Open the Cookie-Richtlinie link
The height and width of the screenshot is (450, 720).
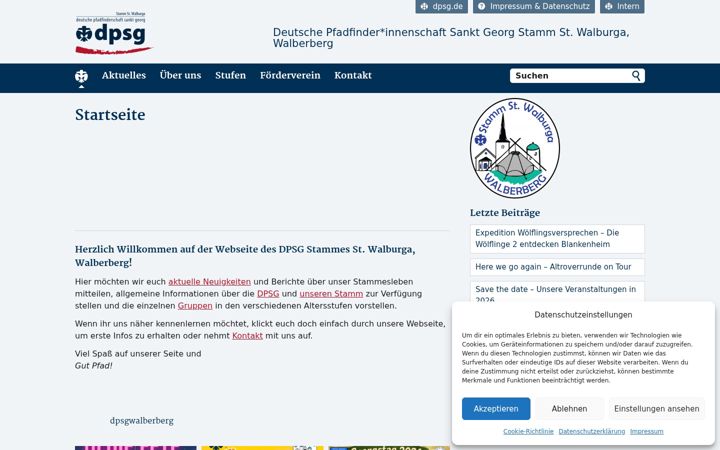pos(528,431)
